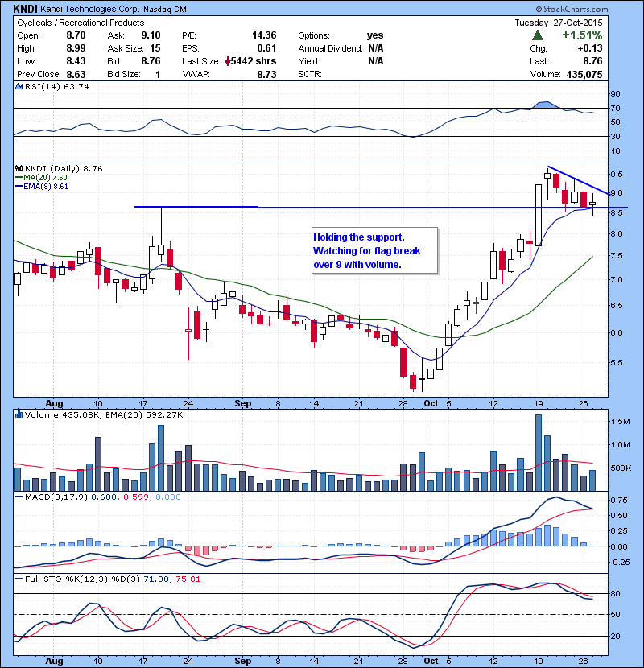Click the Low value 8.43
The height and width of the screenshot is (668, 644).
tap(76, 61)
